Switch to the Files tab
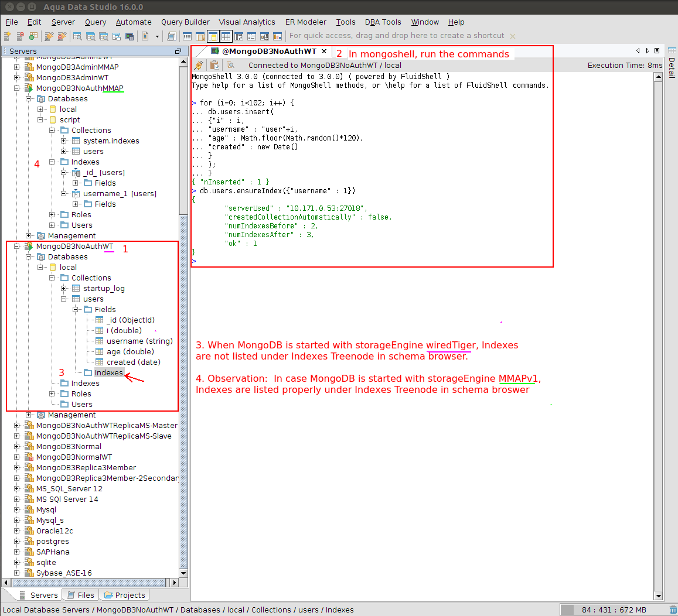 click(x=81, y=596)
